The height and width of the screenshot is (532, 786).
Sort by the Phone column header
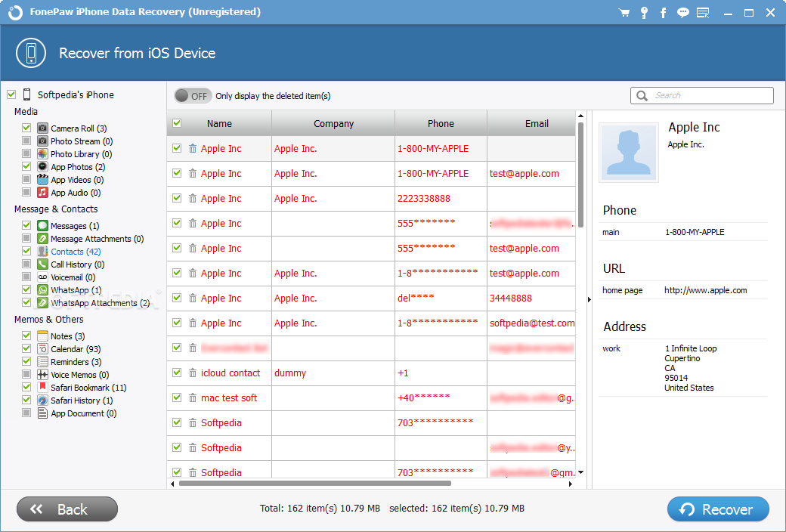(x=441, y=123)
